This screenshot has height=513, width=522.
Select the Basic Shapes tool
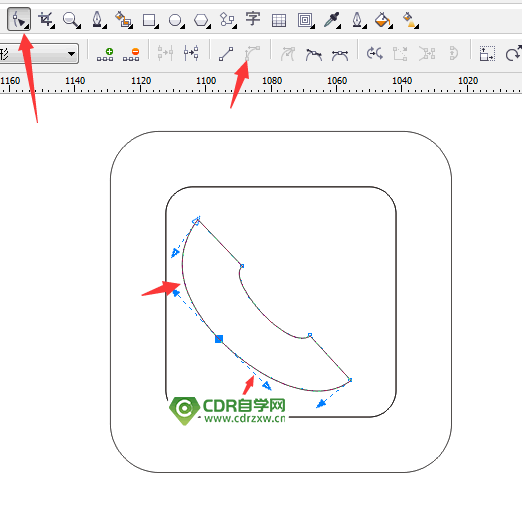point(228,20)
